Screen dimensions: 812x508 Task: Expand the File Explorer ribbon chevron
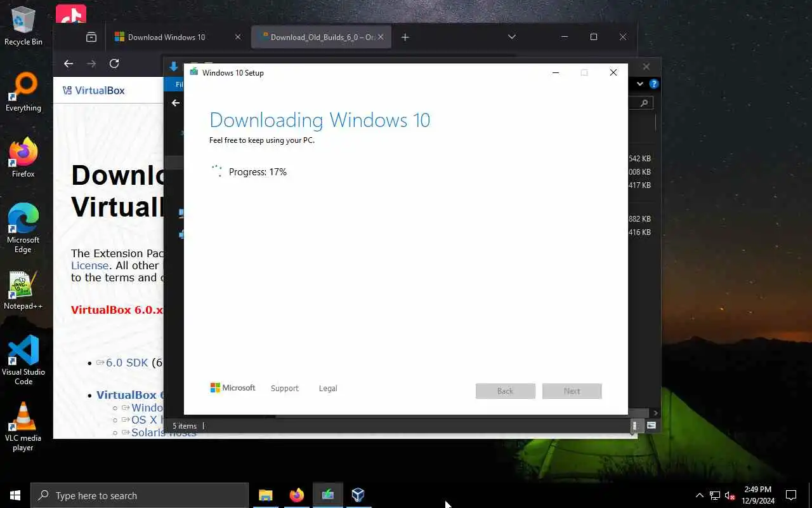coord(640,84)
